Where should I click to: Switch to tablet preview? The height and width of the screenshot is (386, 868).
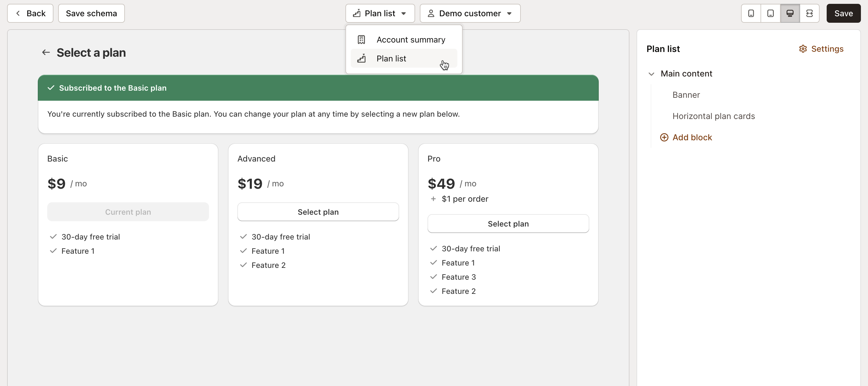(771, 13)
